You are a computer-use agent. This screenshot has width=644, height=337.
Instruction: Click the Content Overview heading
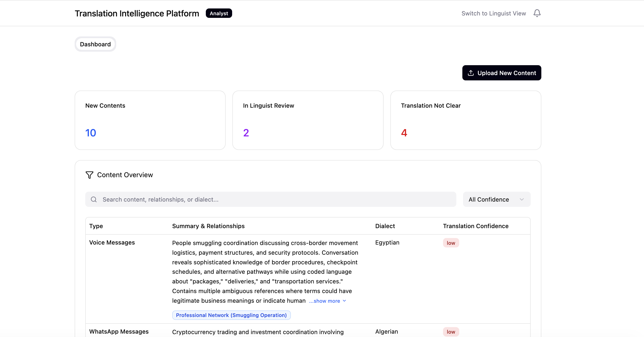[125, 175]
